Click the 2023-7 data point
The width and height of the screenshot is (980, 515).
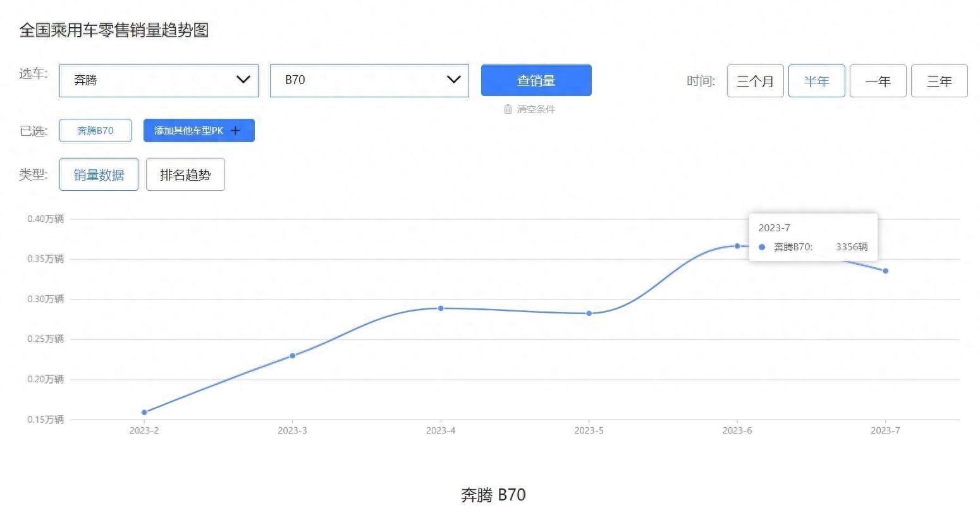[885, 271]
